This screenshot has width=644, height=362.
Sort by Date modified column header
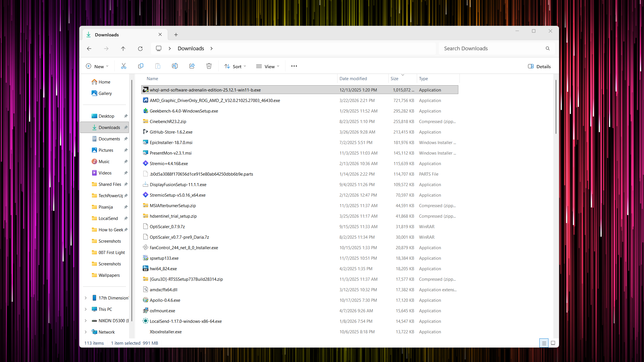(363, 79)
